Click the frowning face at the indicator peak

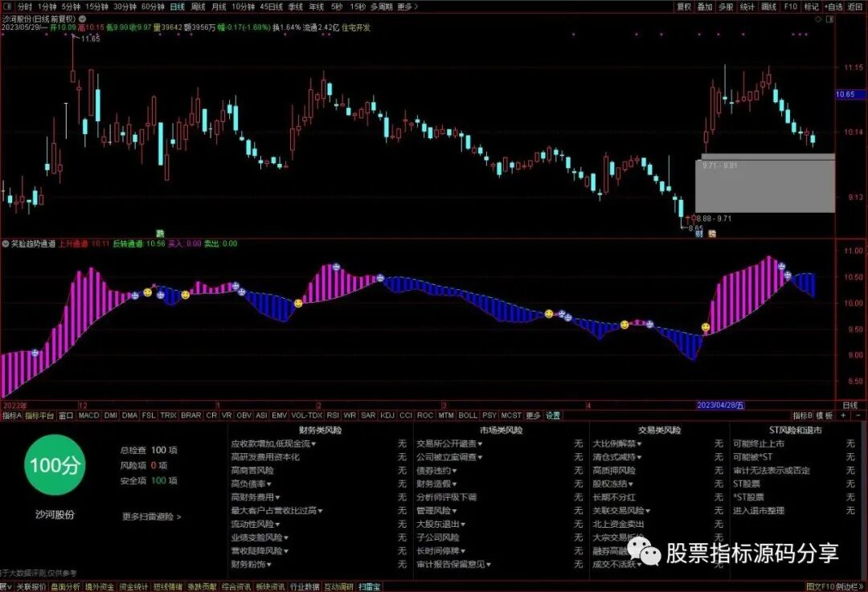(x=781, y=266)
